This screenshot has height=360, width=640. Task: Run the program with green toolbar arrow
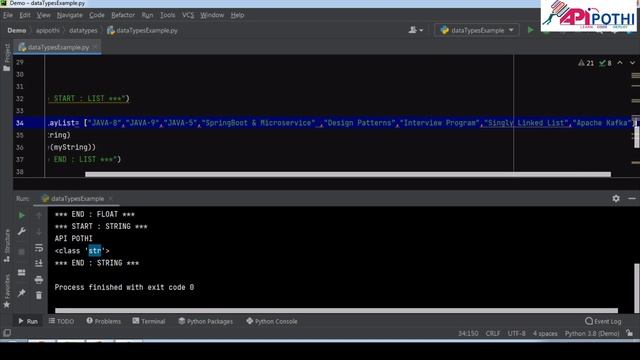[x=530, y=30]
